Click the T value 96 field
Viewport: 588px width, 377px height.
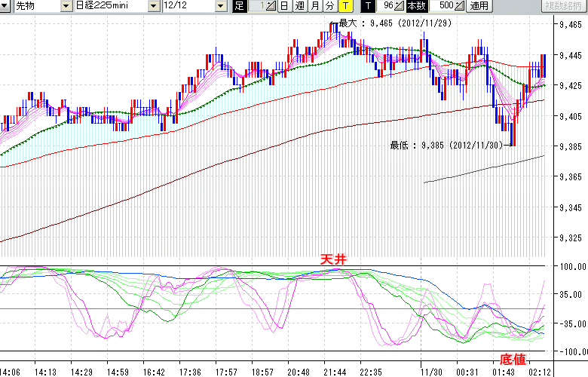pyautogui.click(x=387, y=6)
